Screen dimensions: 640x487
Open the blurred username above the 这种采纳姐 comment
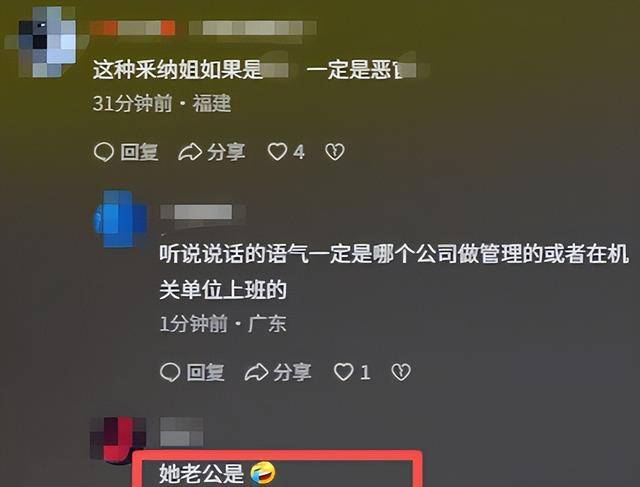(x=203, y=28)
